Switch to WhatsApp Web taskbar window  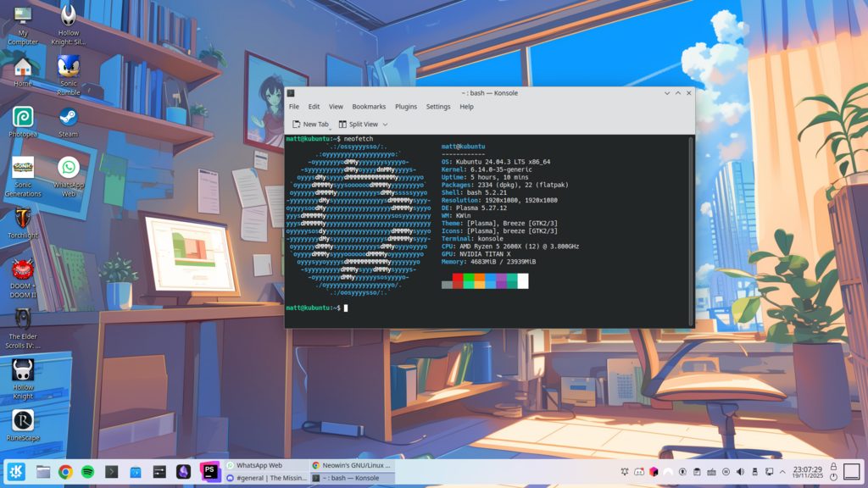coord(266,465)
